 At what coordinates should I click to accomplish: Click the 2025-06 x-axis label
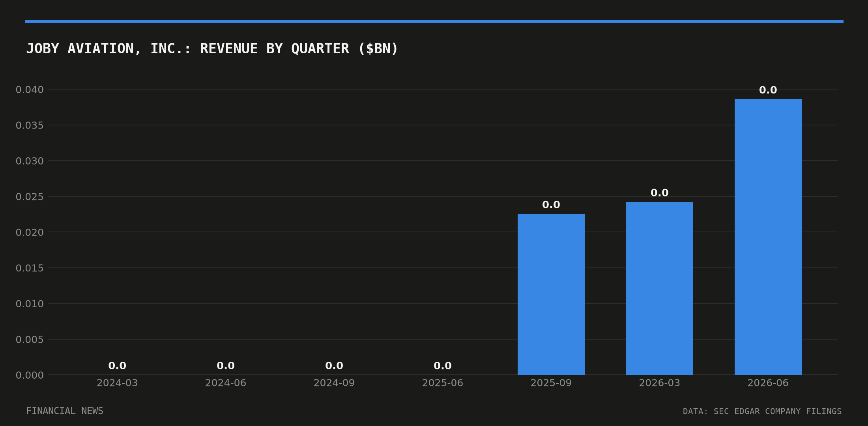[x=443, y=383]
